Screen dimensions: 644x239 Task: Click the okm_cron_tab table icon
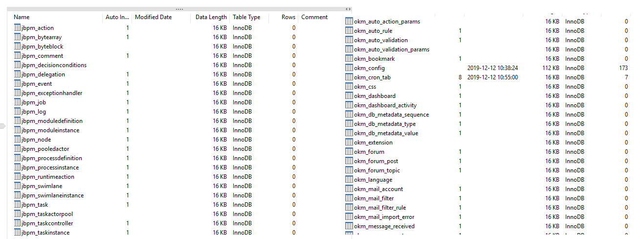[349, 77]
